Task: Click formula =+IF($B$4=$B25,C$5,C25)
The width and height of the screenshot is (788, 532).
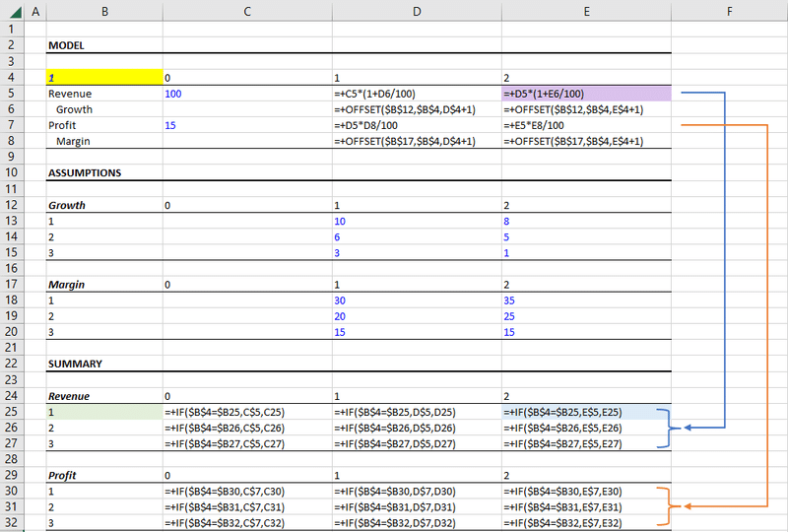Action: (225, 413)
